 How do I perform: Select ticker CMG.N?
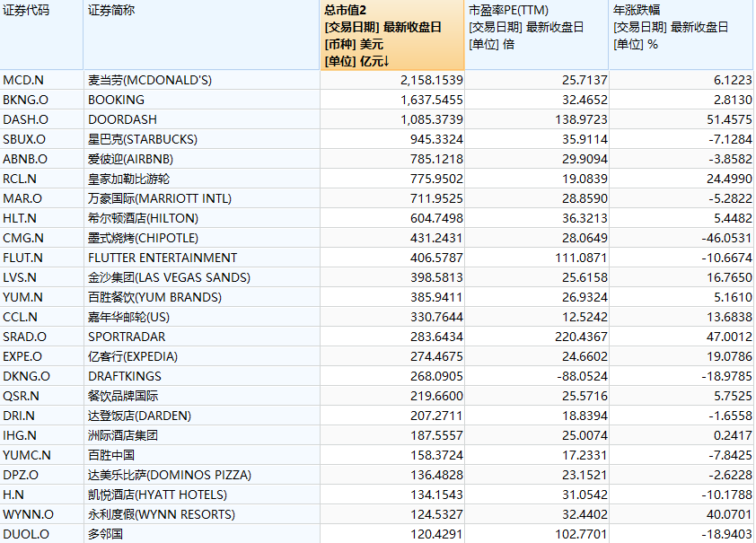(23, 238)
